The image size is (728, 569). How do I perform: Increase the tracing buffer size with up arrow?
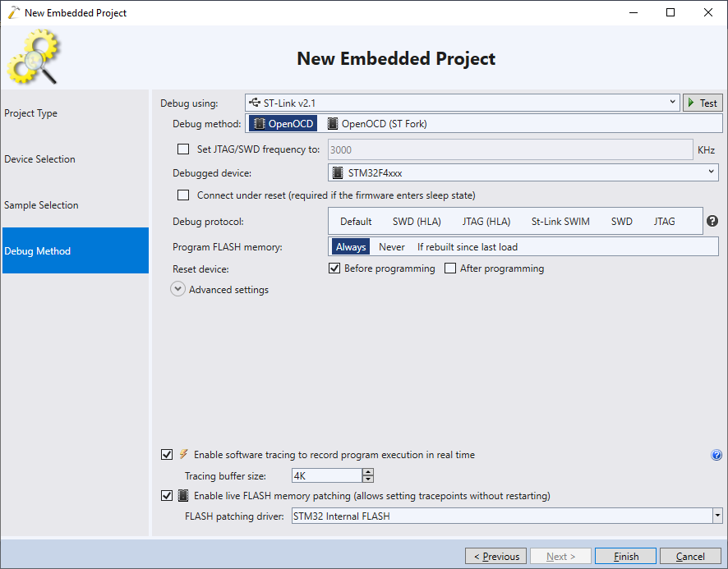coord(368,471)
